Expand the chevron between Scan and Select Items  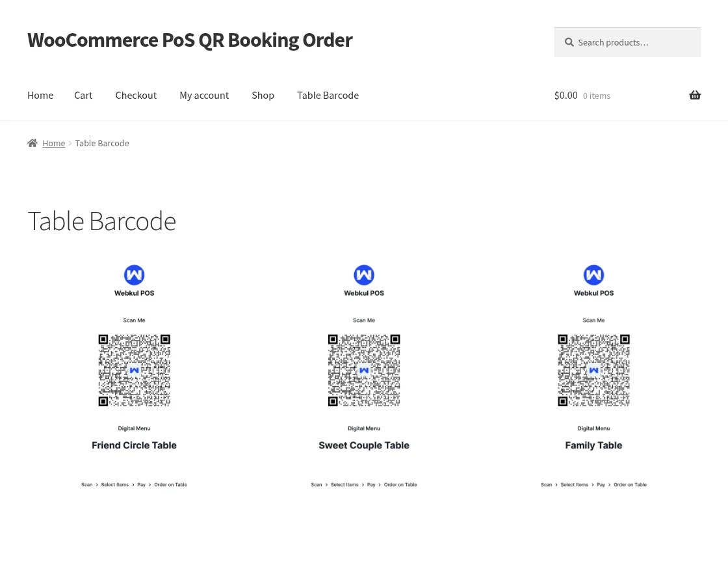point(97,484)
